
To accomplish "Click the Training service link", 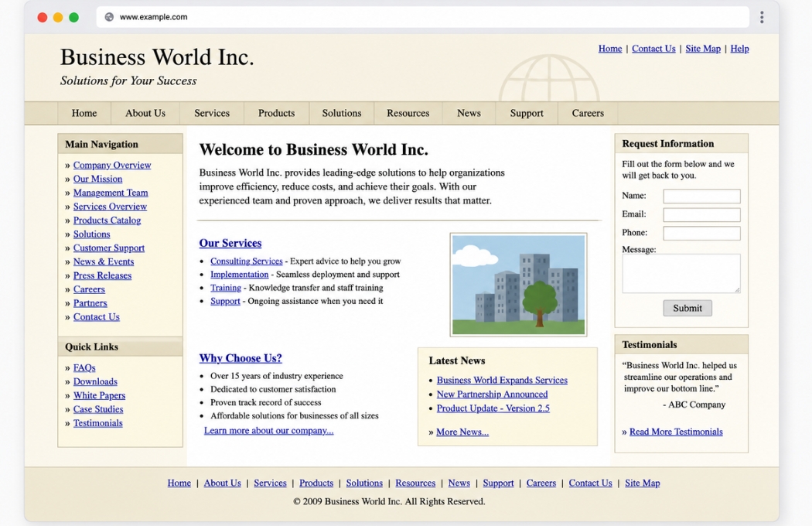I will click(x=226, y=288).
